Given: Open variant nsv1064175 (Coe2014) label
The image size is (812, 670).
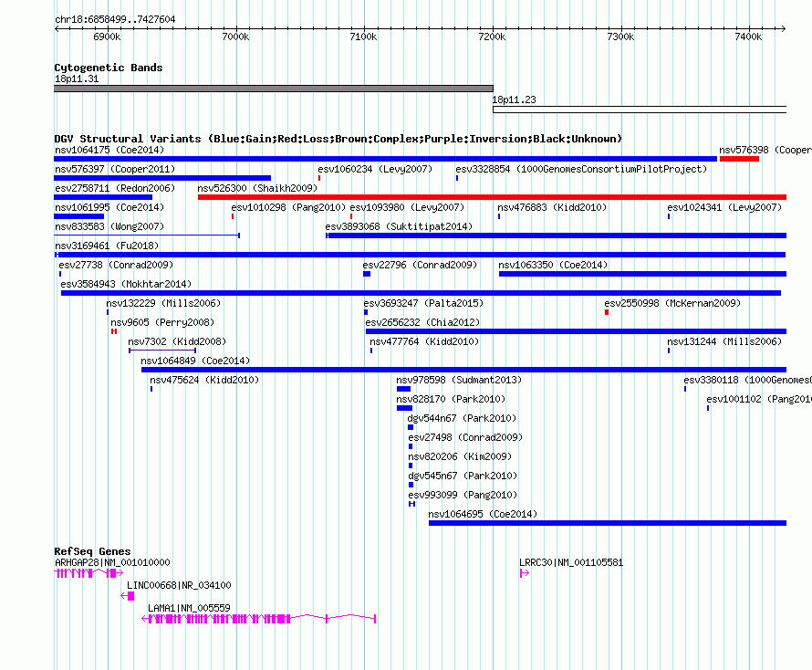Looking at the screenshot, I should [x=109, y=150].
